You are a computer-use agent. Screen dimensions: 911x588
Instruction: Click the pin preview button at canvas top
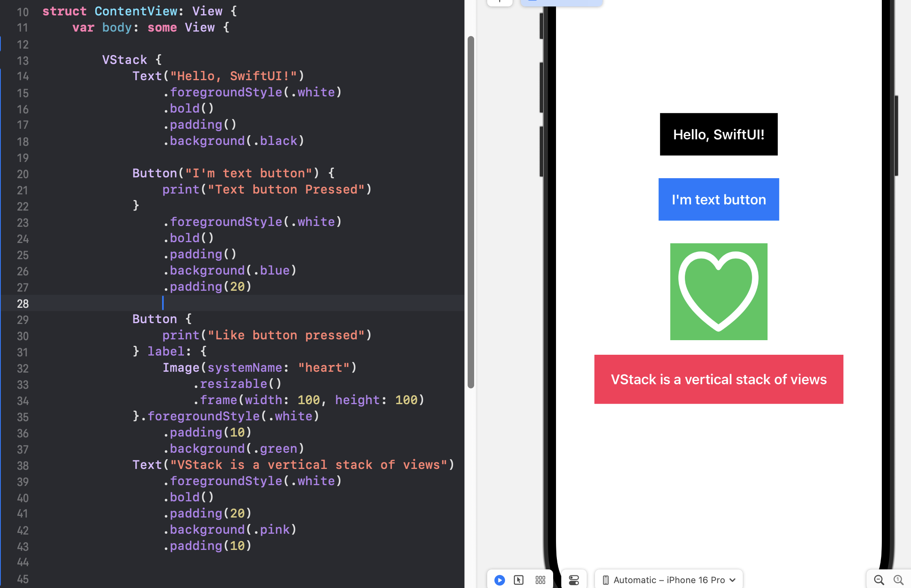[x=500, y=2]
